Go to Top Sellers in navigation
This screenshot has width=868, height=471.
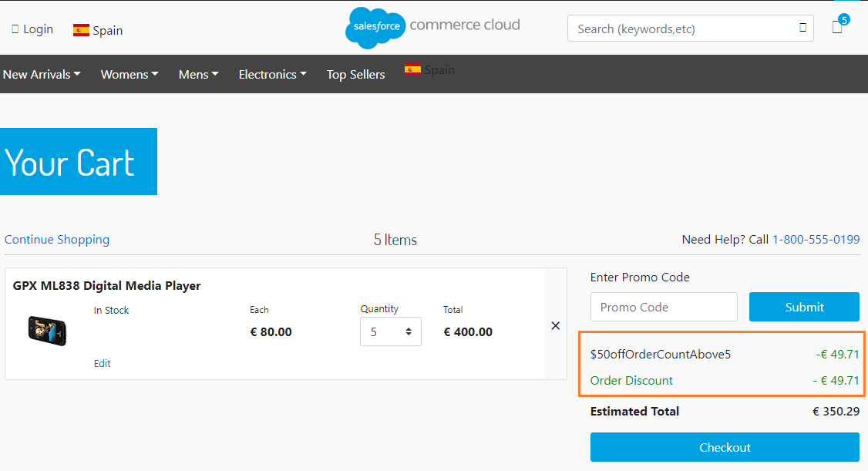pos(355,74)
